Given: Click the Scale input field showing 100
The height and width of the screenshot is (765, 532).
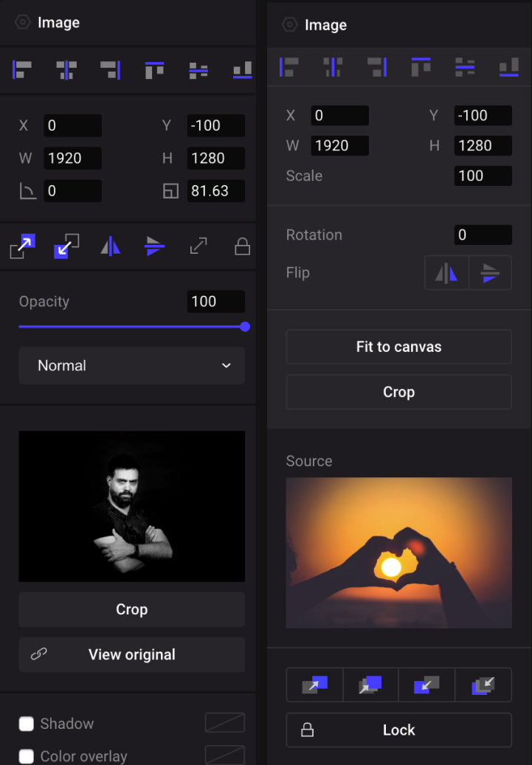Looking at the screenshot, I should point(483,176).
